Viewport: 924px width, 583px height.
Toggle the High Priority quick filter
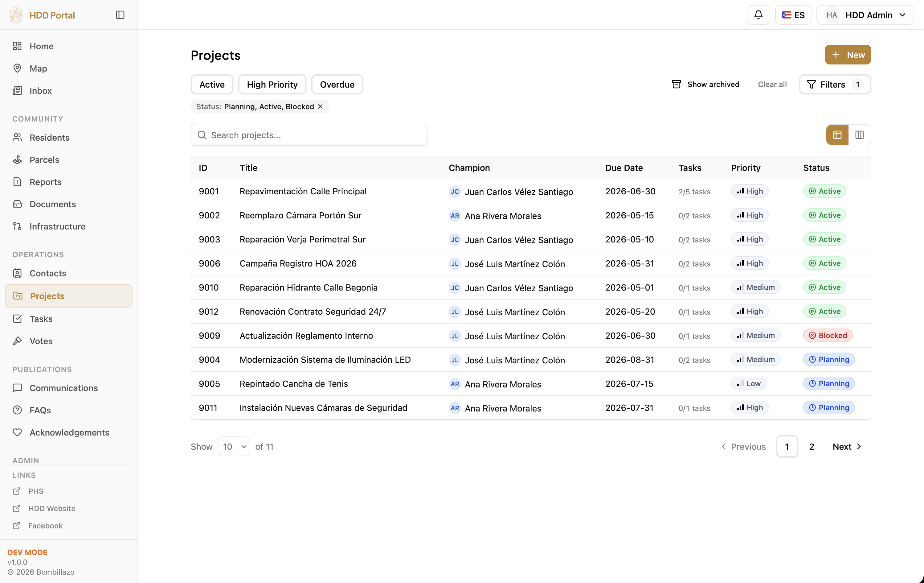pos(272,85)
